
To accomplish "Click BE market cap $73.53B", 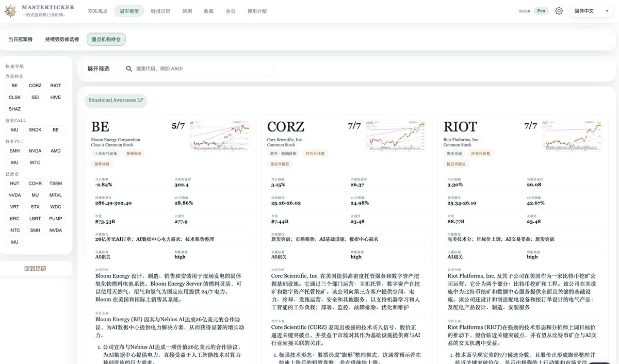I will (105, 222).
